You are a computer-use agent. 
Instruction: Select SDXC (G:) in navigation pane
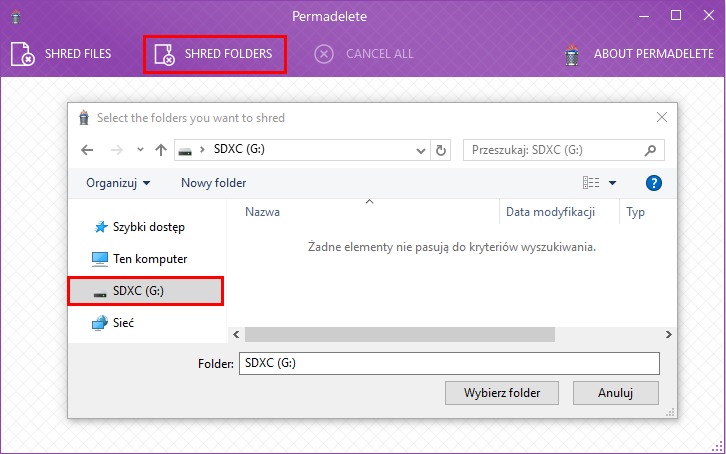tap(146, 291)
